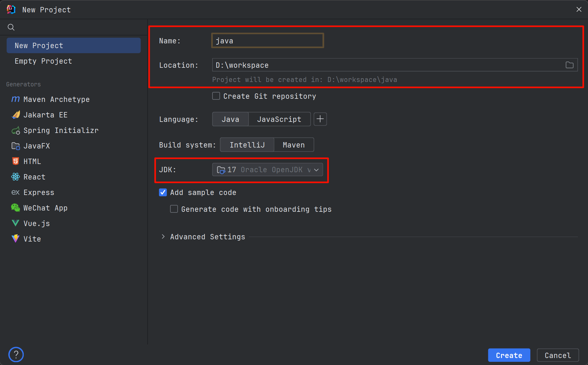Enable Generate code with onboarding tips

(x=174, y=209)
